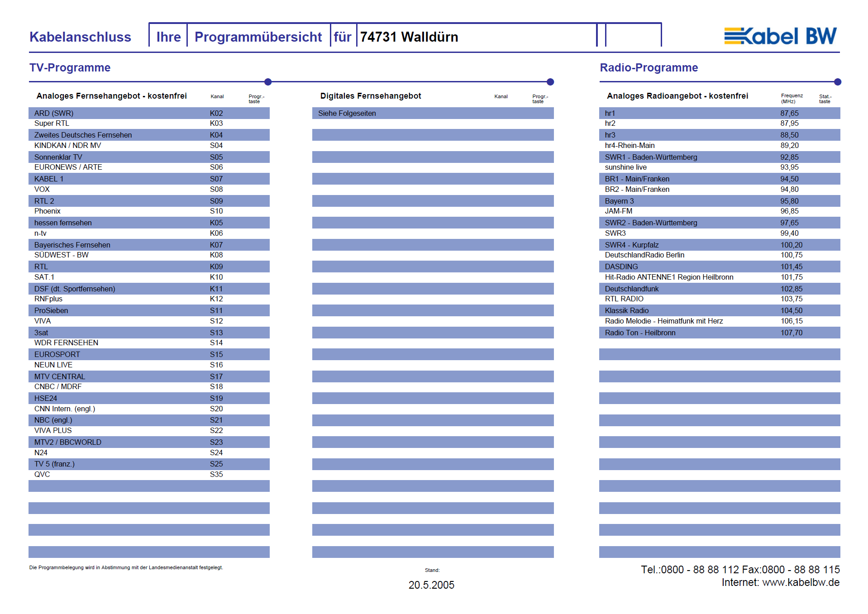Click the blue dot ending the digital TV line
Viewport: 868px width, 614px height.
[x=550, y=82]
